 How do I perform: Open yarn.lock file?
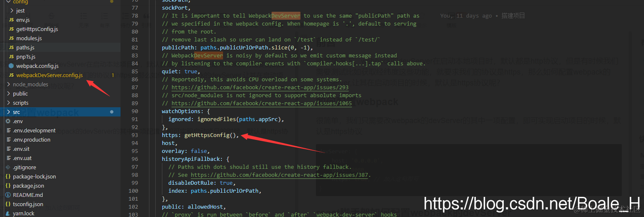tap(24, 213)
